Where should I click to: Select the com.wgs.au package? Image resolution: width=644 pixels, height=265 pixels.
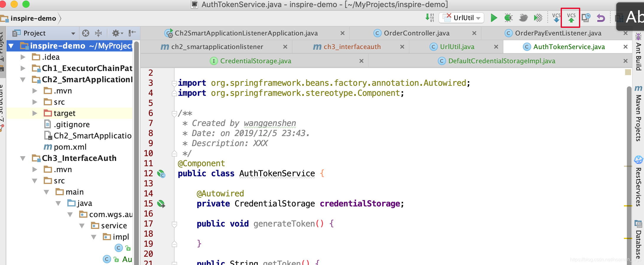106,214
